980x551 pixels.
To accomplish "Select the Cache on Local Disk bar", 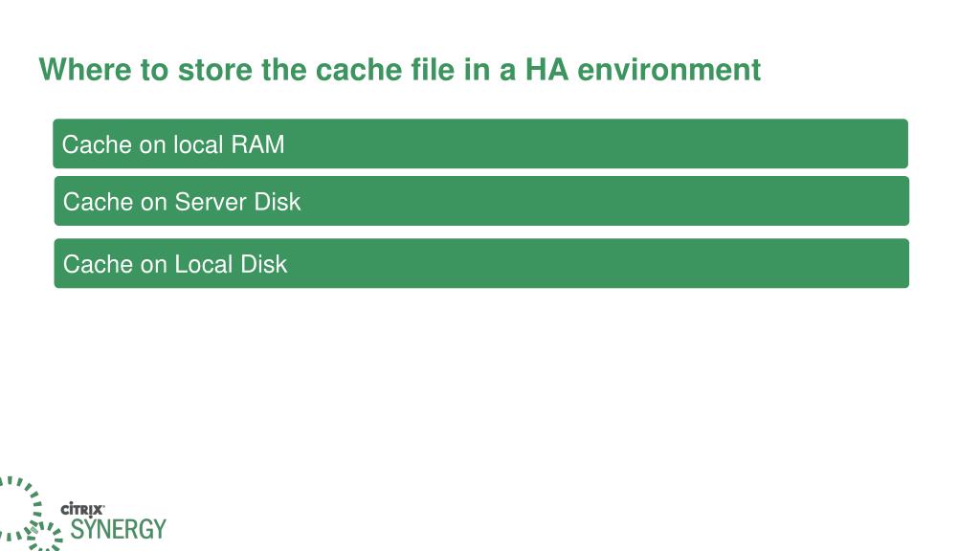I will click(481, 264).
